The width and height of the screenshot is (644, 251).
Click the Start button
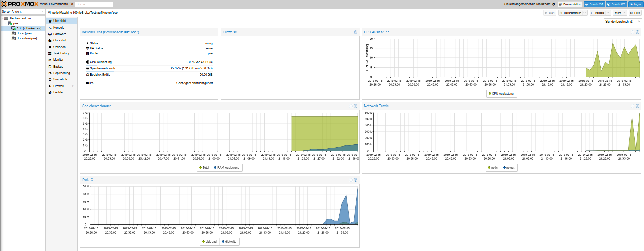coord(550,13)
